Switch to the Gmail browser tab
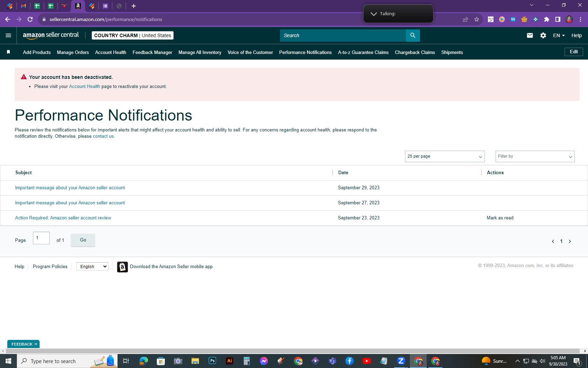 (x=23, y=6)
